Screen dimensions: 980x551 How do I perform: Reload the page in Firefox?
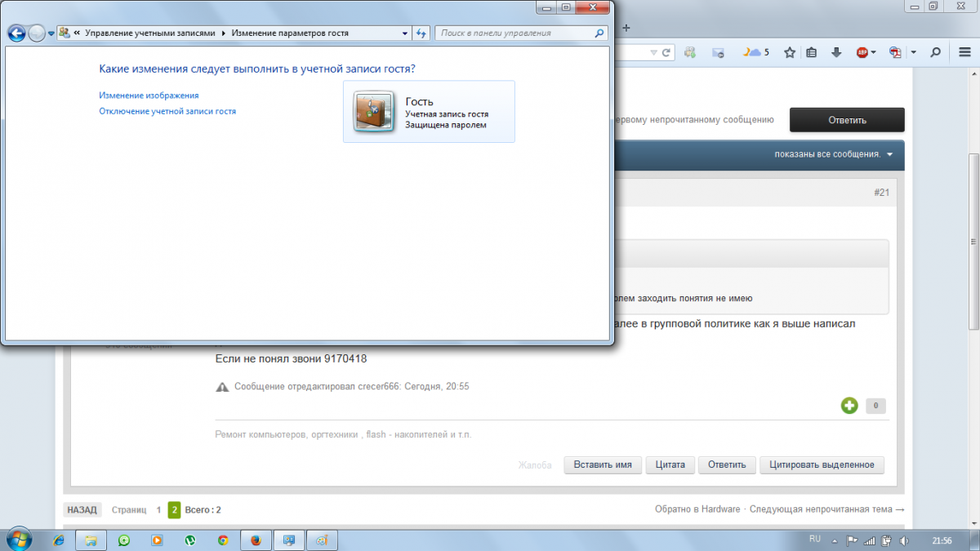(666, 53)
